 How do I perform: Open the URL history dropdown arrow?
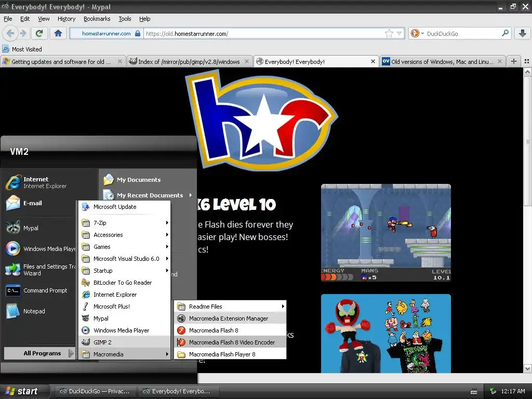400,33
